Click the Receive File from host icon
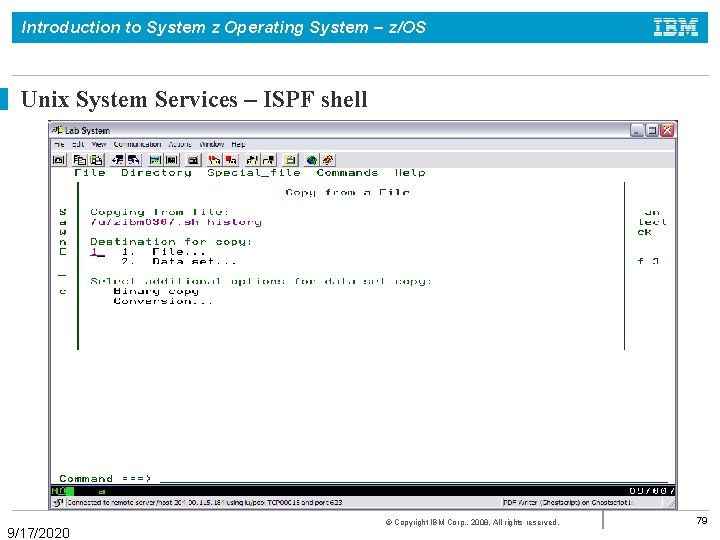Screen dimensions: 720x540 pos(134,160)
